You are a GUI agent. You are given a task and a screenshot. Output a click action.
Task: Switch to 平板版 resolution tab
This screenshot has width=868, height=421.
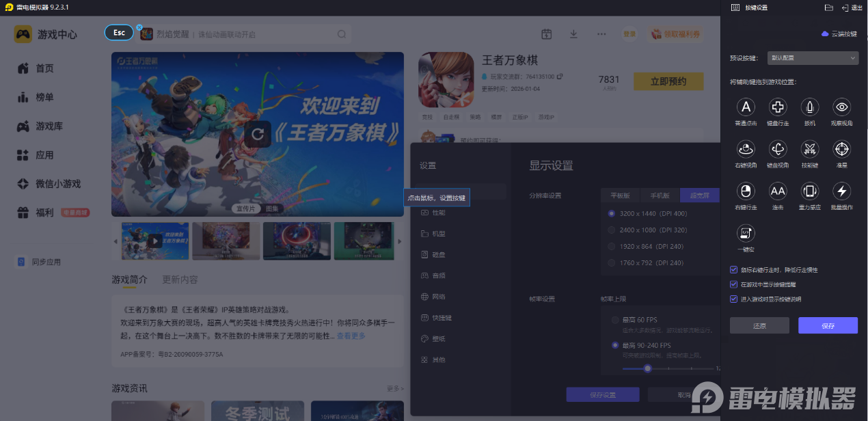620,195
